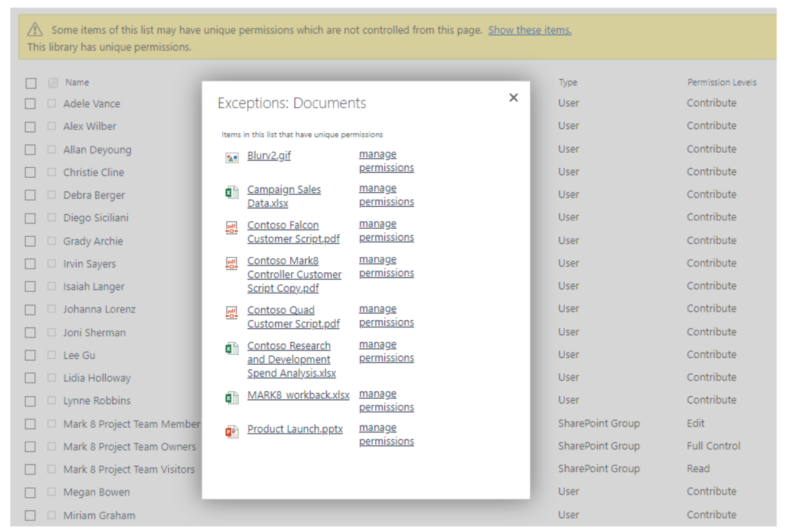The height and width of the screenshot is (532, 787).
Task: Click PDF icon beside Contoso Quad Customer Script
Action: (x=231, y=312)
